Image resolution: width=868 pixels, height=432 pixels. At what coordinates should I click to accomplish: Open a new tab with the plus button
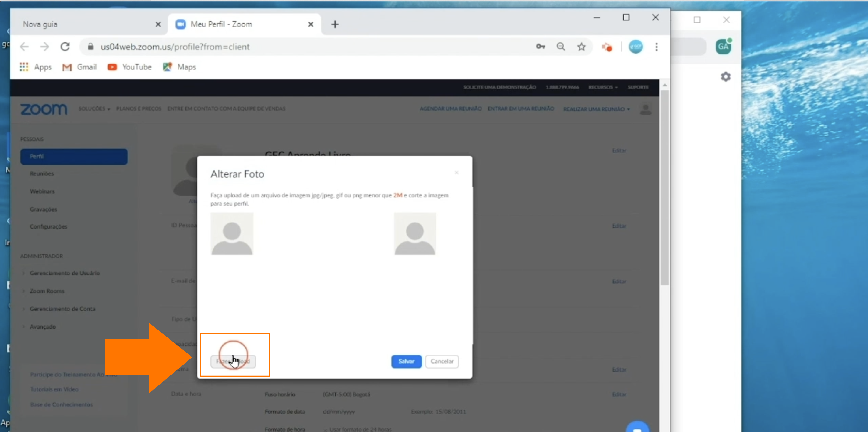335,24
